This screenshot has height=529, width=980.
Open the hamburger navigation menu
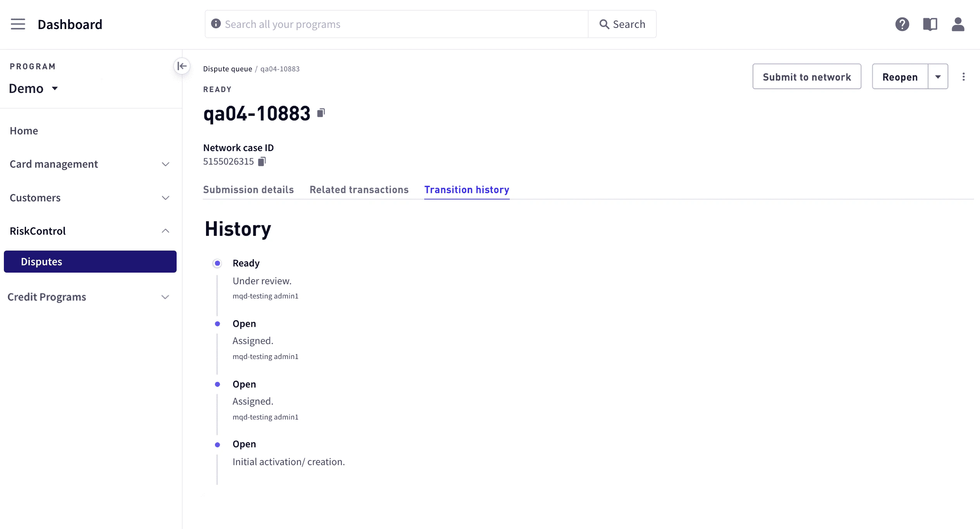[x=18, y=24]
